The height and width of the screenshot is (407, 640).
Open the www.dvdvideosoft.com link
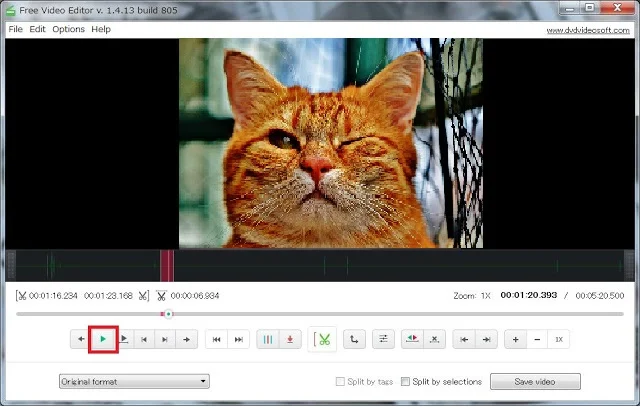coord(588,30)
